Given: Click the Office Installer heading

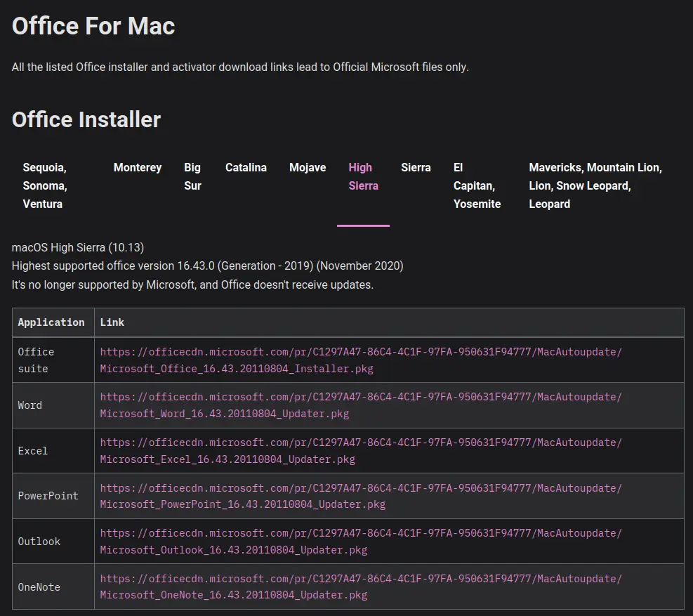Looking at the screenshot, I should tap(86, 119).
